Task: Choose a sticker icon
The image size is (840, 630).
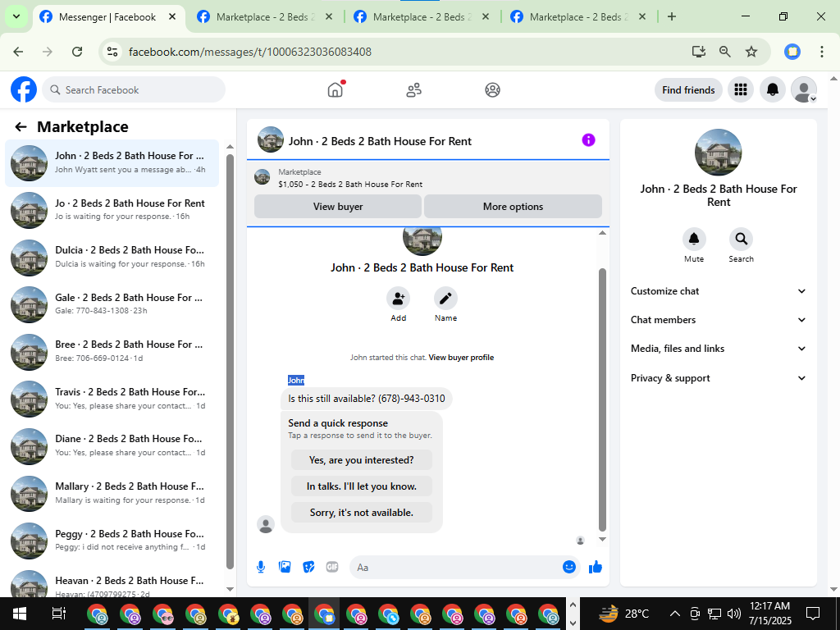Action: point(308,568)
